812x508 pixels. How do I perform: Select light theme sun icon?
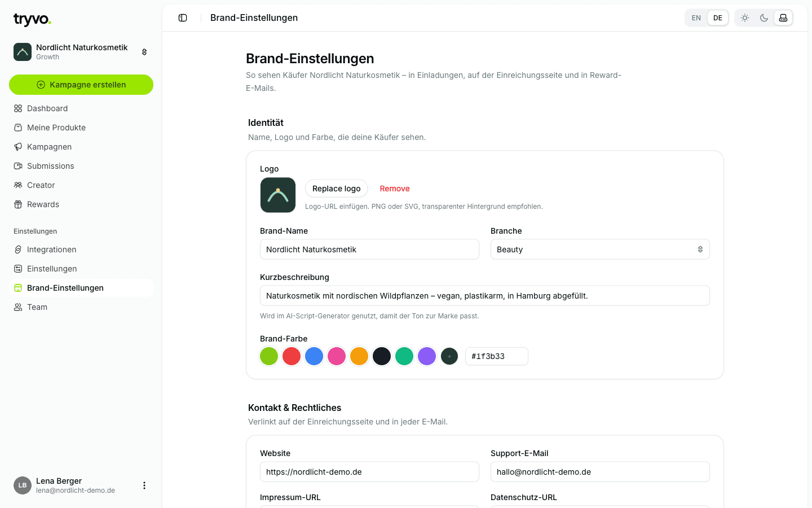point(745,18)
